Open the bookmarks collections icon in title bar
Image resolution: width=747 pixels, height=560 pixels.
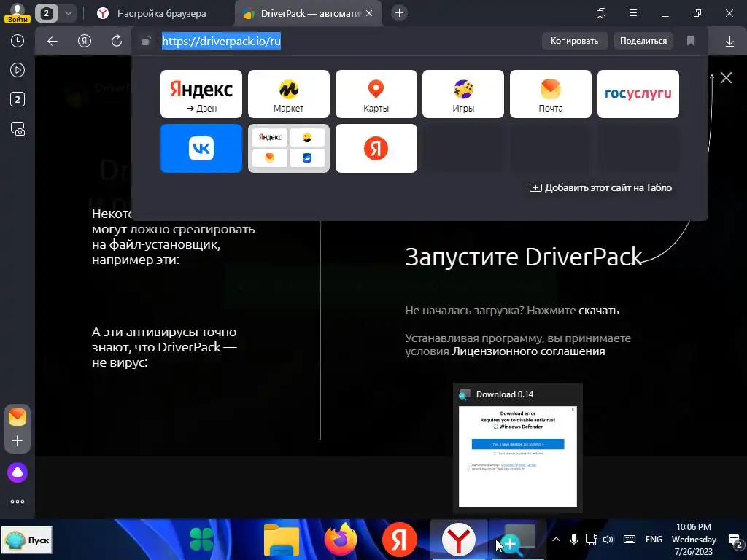coord(601,13)
